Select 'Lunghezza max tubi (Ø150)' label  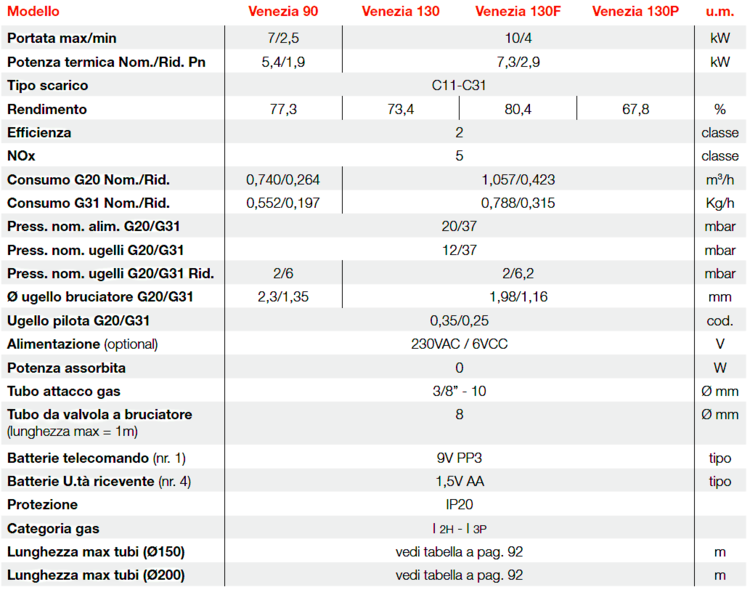96,552
